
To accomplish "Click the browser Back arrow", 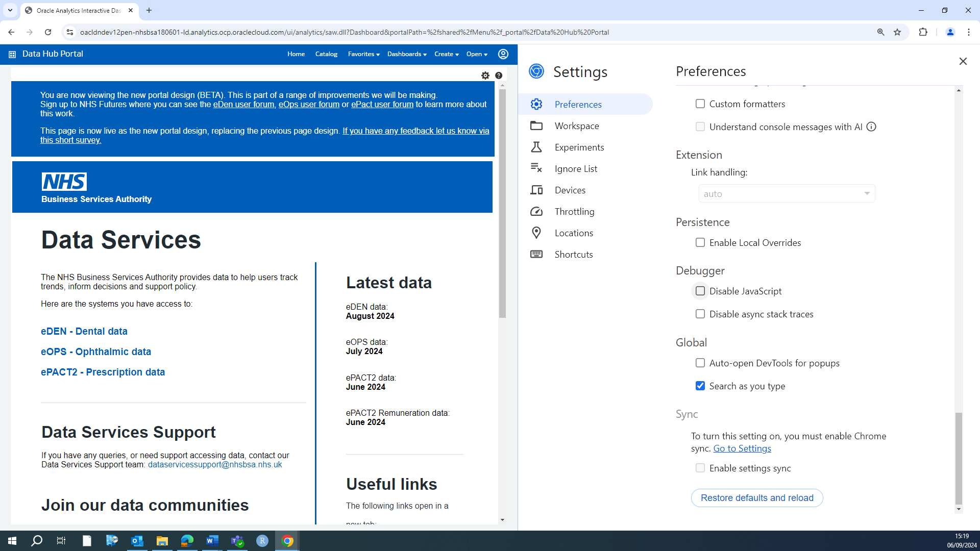I will click(x=11, y=32).
